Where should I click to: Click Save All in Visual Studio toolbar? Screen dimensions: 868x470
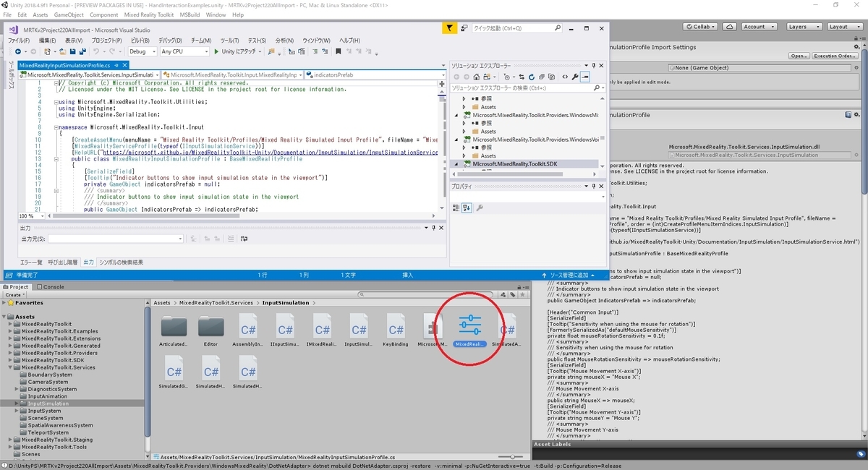[x=82, y=51]
